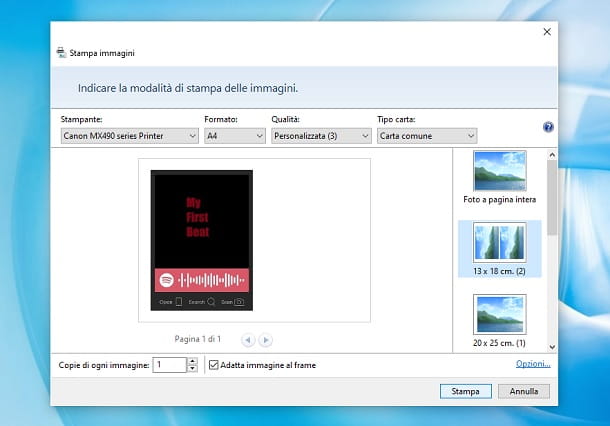The height and width of the screenshot is (426, 610).
Task: Select Foto a pagina intera layout
Action: pyautogui.click(x=500, y=178)
